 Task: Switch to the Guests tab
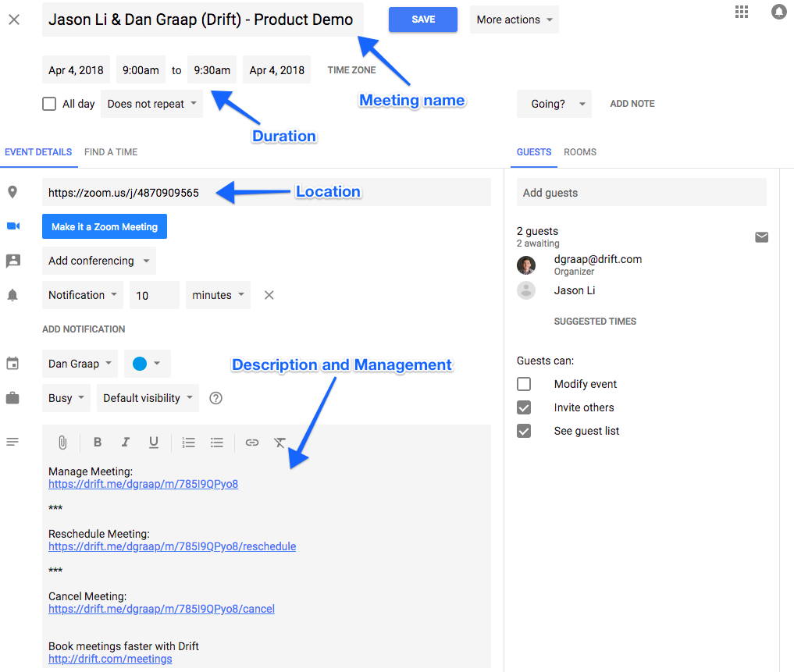pos(534,152)
